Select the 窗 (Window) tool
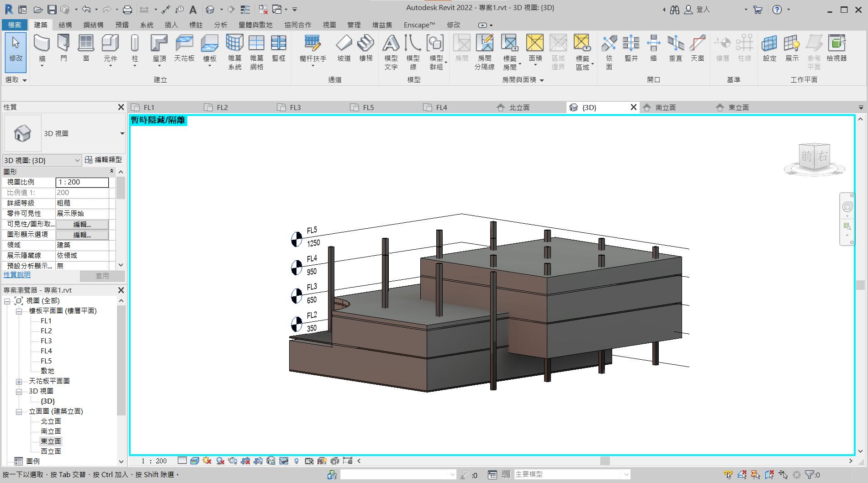The width and height of the screenshot is (868, 483). pos(86,48)
